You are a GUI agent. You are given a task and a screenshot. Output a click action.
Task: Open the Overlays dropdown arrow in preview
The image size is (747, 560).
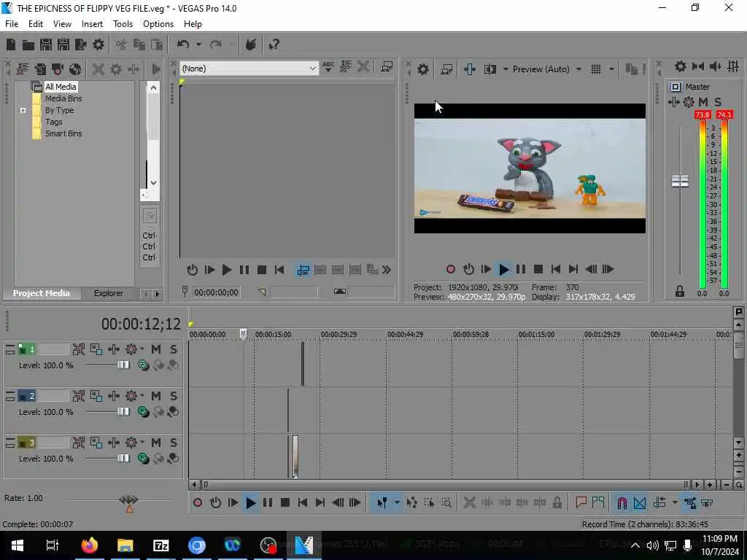pos(611,69)
